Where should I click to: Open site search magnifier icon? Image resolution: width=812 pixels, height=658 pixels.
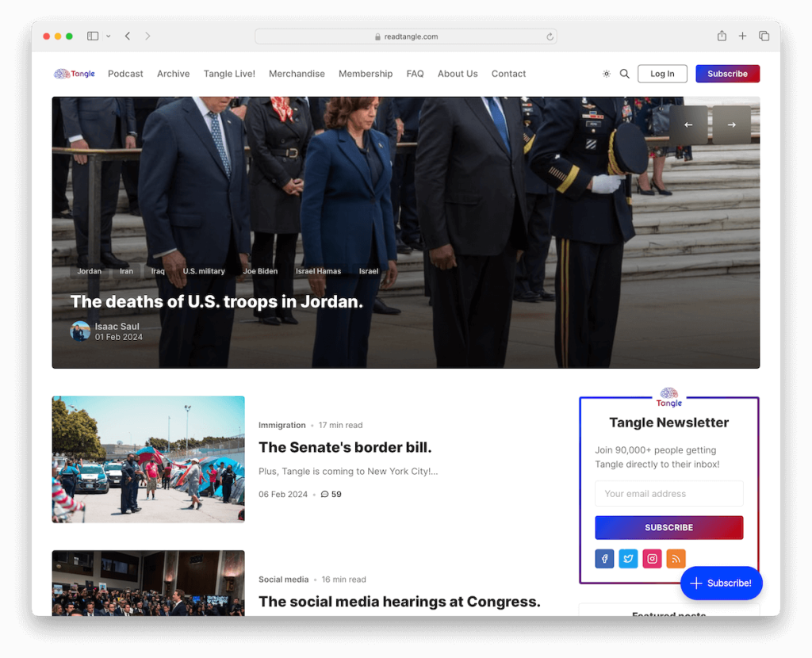(625, 74)
